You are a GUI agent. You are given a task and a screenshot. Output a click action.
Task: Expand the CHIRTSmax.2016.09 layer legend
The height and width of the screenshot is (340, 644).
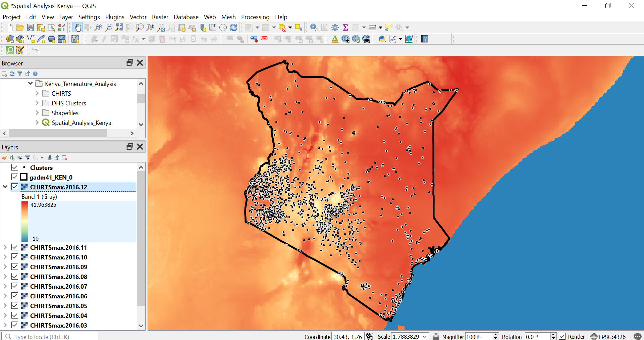click(x=5, y=267)
